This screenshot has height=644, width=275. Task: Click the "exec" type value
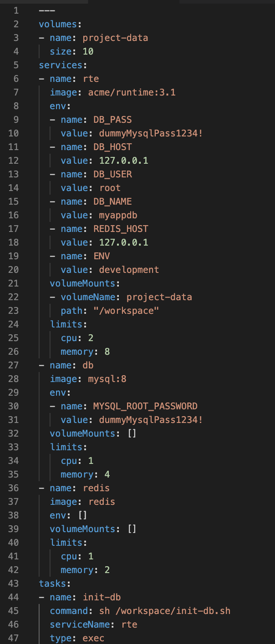tap(93, 638)
